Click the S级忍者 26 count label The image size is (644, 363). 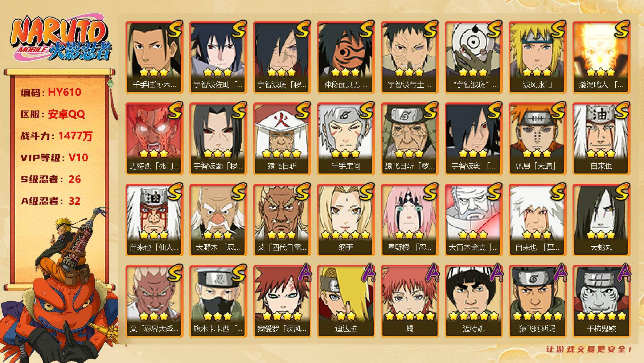[x=51, y=179]
